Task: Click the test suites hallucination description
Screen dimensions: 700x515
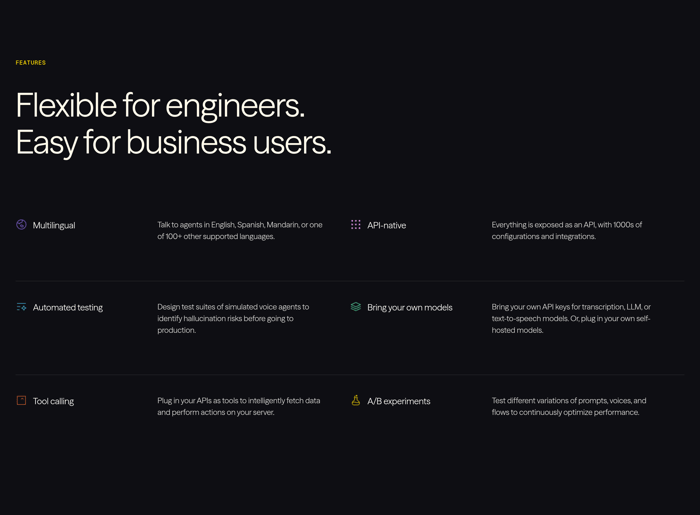Action: [x=233, y=318]
